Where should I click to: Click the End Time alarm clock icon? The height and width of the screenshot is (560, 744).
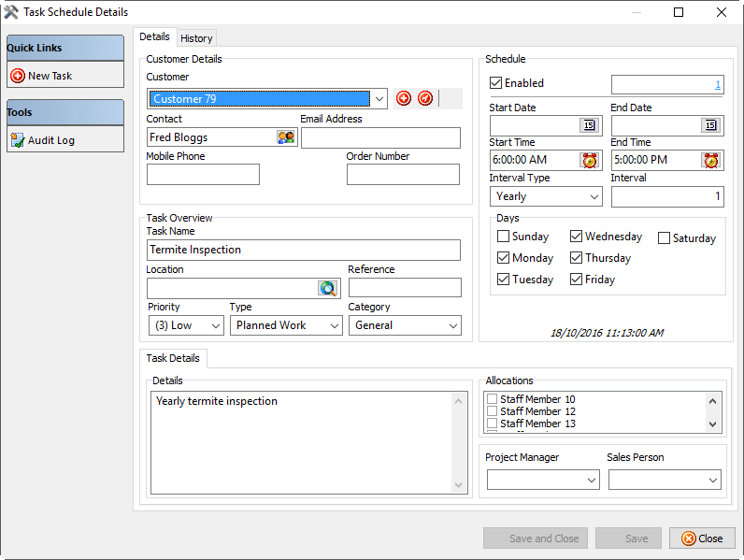click(x=710, y=160)
